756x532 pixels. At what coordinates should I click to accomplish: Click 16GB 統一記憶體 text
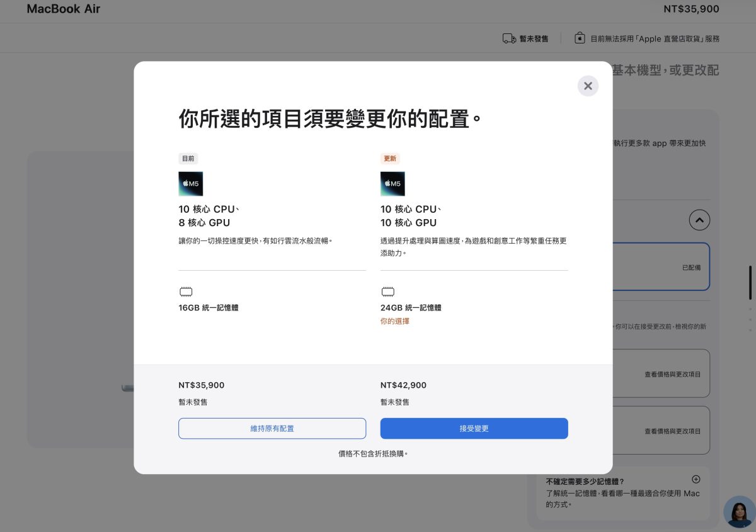209,308
